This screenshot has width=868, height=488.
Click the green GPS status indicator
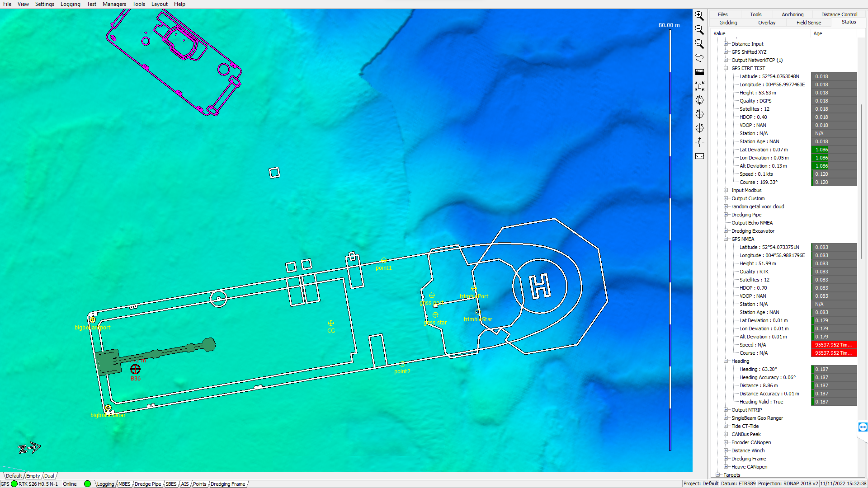(14, 484)
